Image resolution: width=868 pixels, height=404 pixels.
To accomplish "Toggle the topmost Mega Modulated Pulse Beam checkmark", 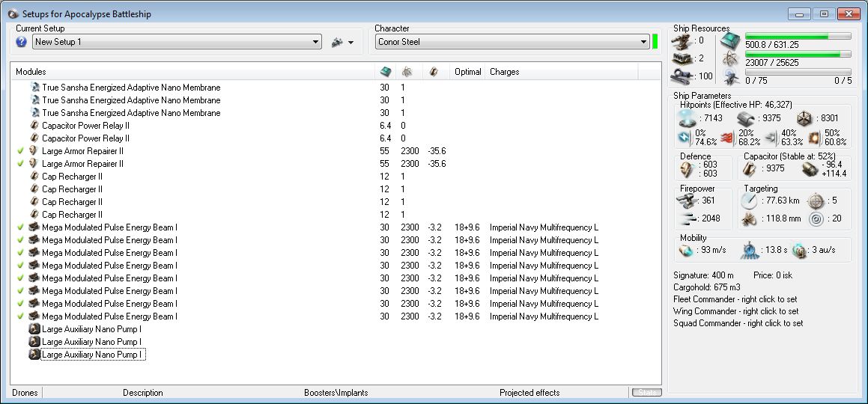I will pyautogui.click(x=20, y=227).
